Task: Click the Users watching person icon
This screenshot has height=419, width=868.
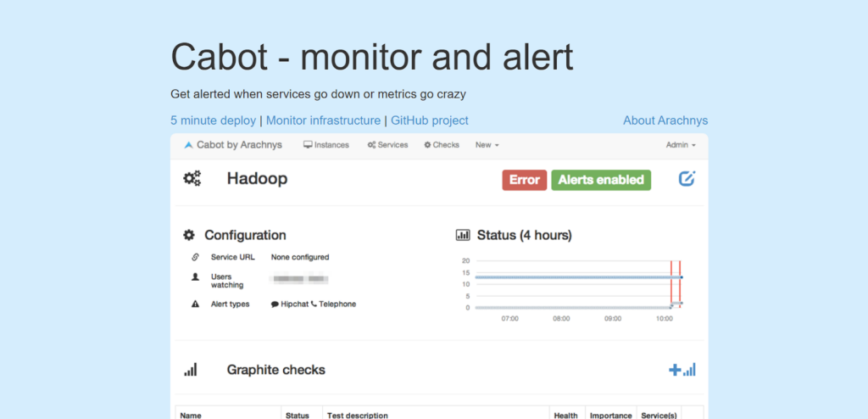Action: (195, 277)
